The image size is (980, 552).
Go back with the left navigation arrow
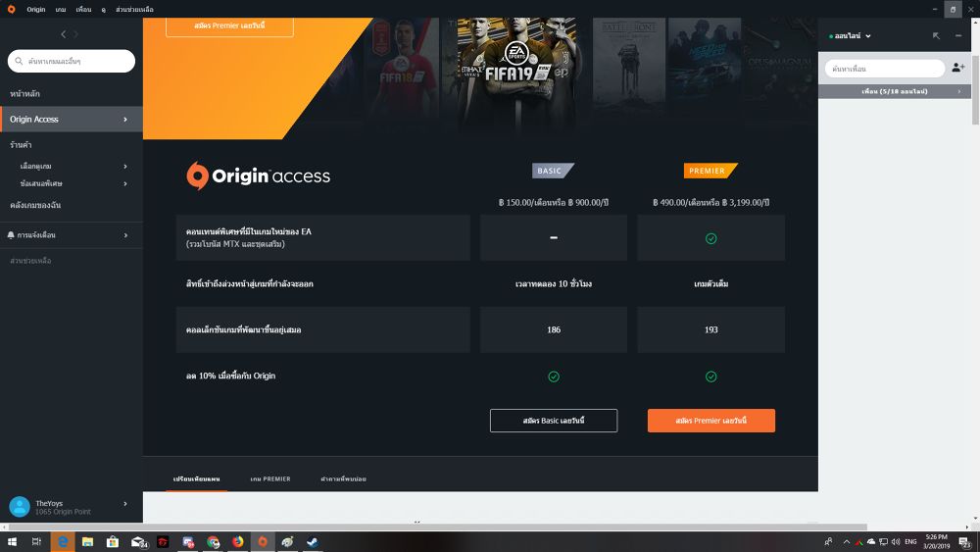point(64,34)
